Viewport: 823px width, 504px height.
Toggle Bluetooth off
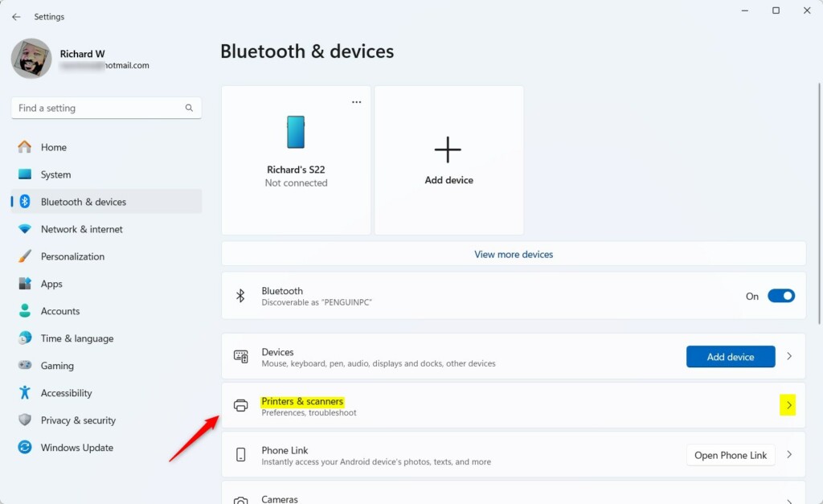780,296
